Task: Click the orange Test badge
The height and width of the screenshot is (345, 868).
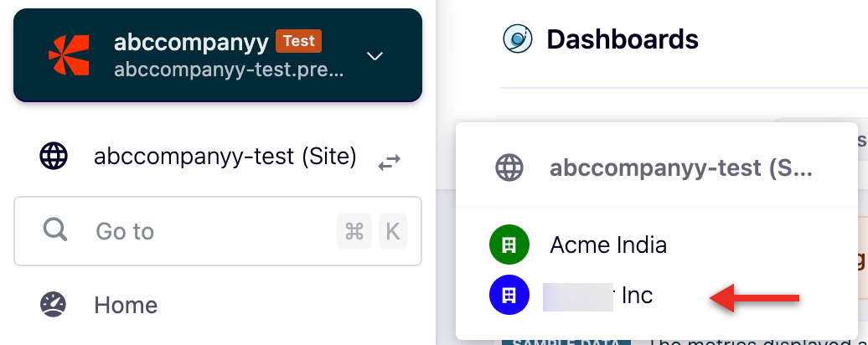Action: pyautogui.click(x=298, y=40)
